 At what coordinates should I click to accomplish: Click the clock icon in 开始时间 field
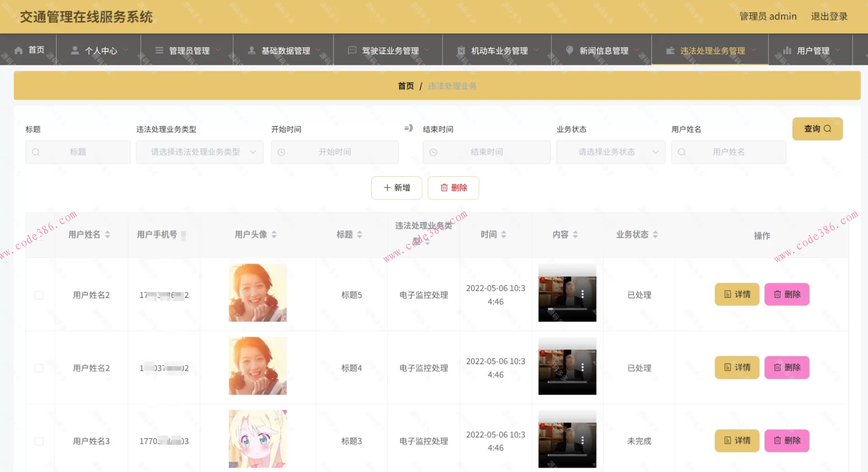pos(281,152)
